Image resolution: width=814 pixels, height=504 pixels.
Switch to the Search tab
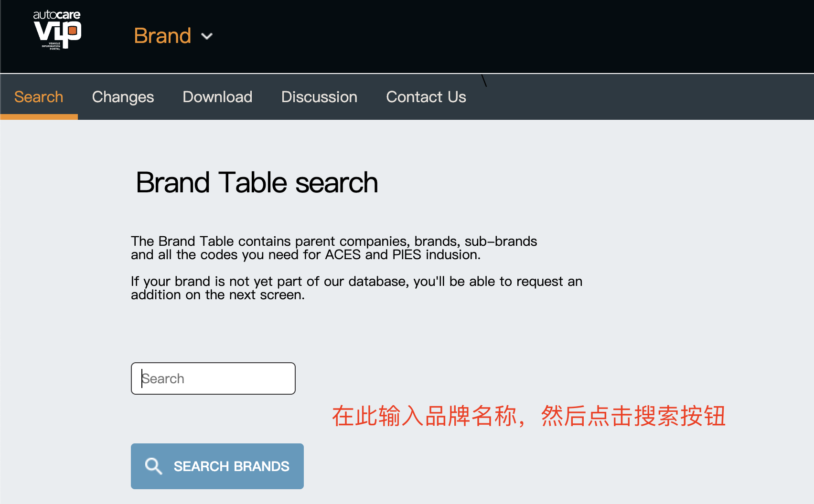pos(39,97)
